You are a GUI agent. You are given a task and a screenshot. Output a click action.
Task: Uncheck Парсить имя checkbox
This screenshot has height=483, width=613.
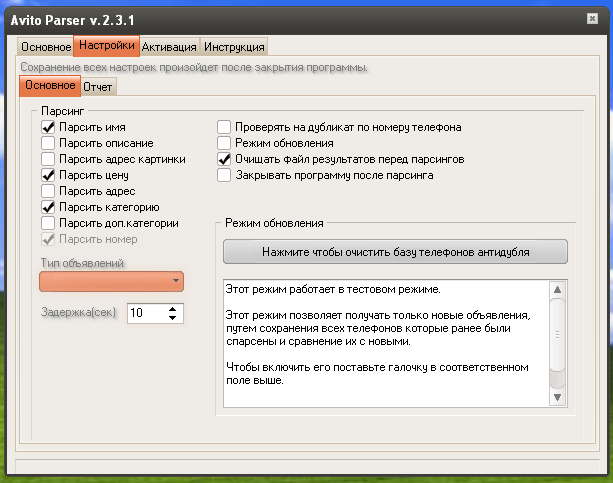(x=47, y=128)
